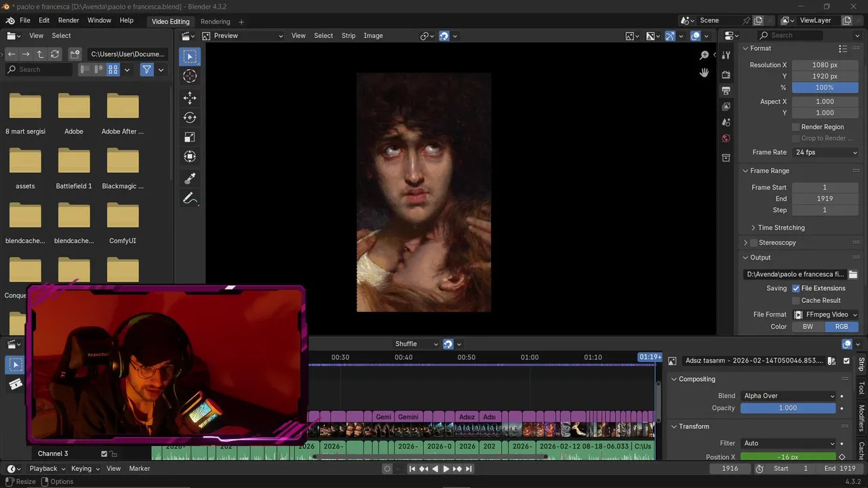
Task: Refresh the file browser list
Action: (x=55, y=54)
